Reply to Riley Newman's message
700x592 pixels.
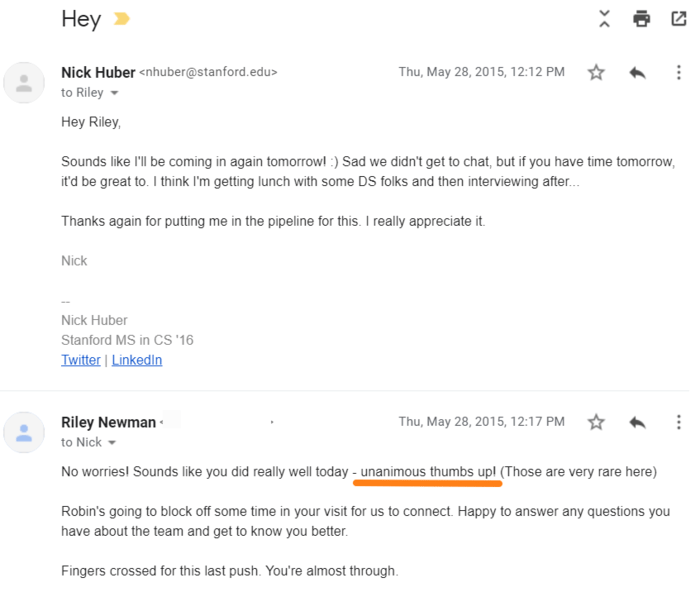pyautogui.click(x=637, y=422)
